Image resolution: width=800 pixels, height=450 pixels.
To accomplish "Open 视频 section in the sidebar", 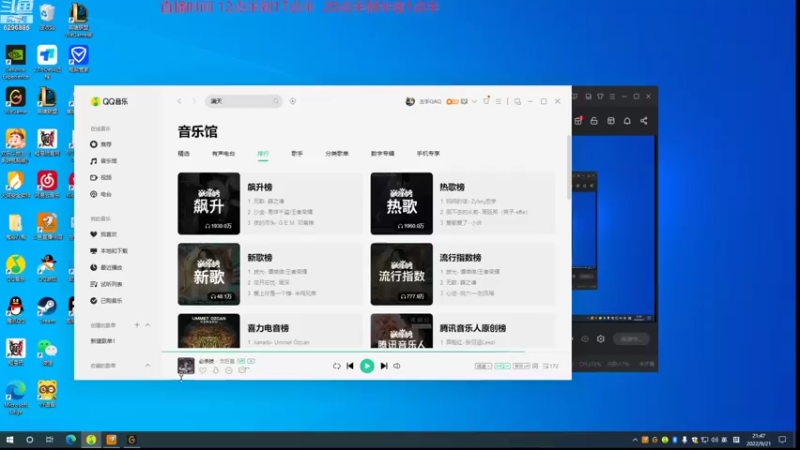I will (x=101, y=178).
